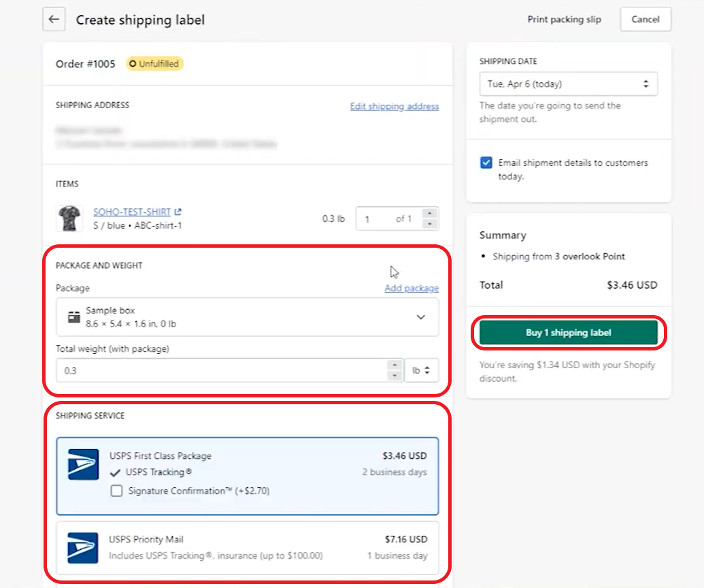
Task: Increase item quantity with the stepper arrow
Action: tap(429, 214)
